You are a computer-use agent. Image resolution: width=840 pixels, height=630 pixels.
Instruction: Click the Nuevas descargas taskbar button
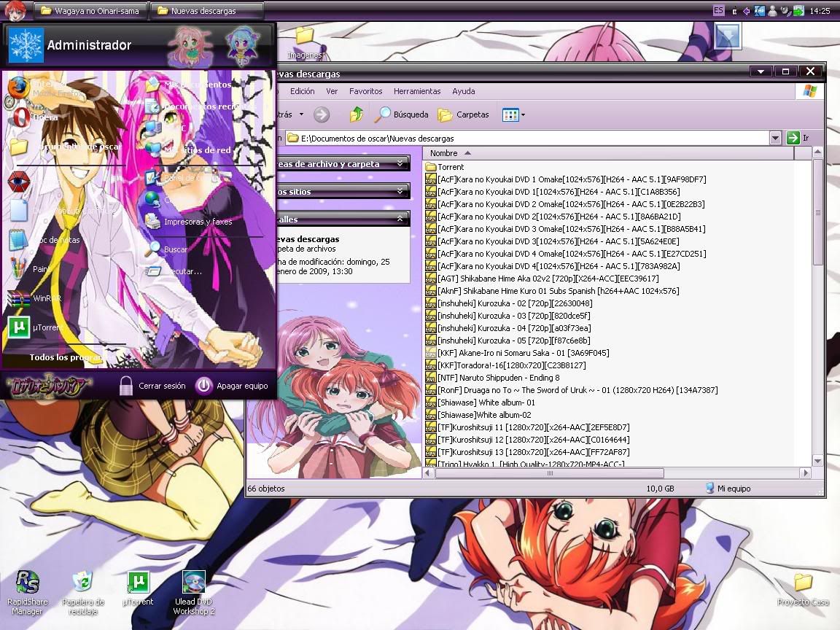pos(207,11)
